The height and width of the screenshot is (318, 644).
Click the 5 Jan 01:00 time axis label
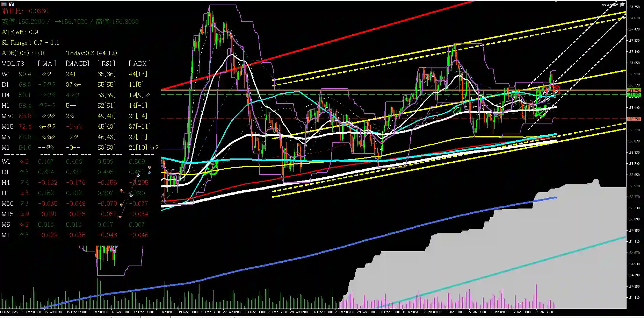tap(455, 312)
